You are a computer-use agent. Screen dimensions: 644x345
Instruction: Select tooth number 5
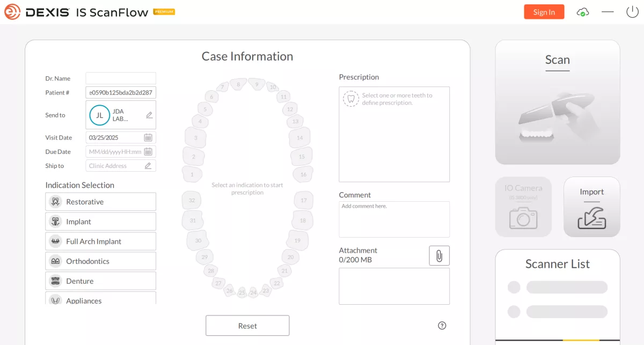[x=204, y=109]
